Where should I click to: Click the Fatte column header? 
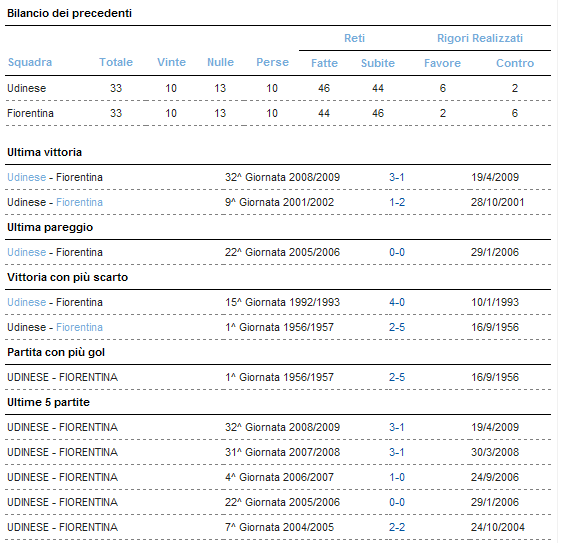(324, 63)
